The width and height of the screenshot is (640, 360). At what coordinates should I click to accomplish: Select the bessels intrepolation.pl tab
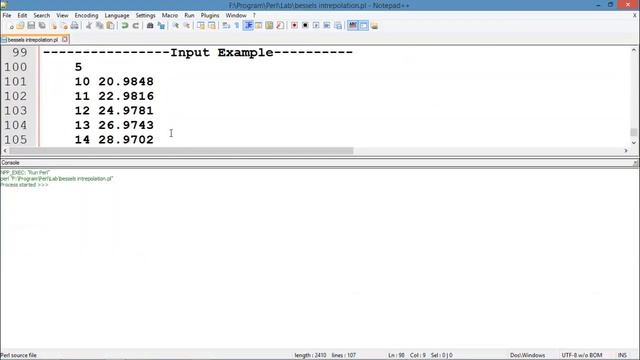coord(33,40)
